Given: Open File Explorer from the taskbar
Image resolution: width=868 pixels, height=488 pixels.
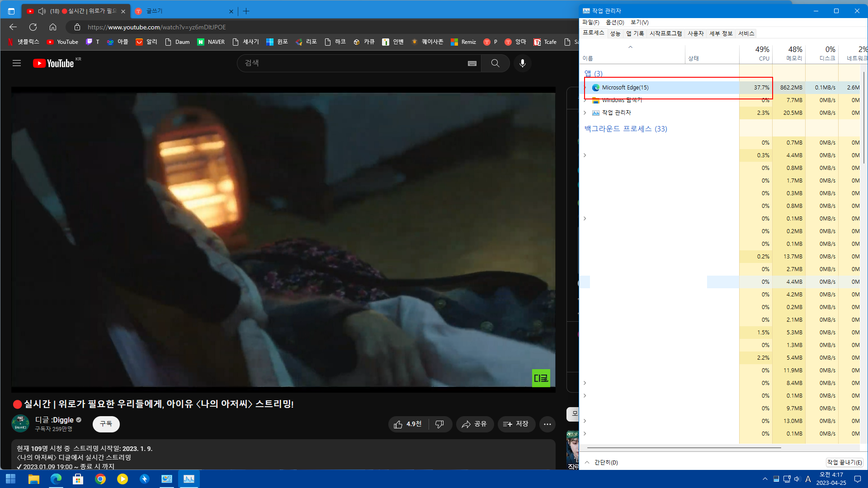Looking at the screenshot, I should coord(33,479).
